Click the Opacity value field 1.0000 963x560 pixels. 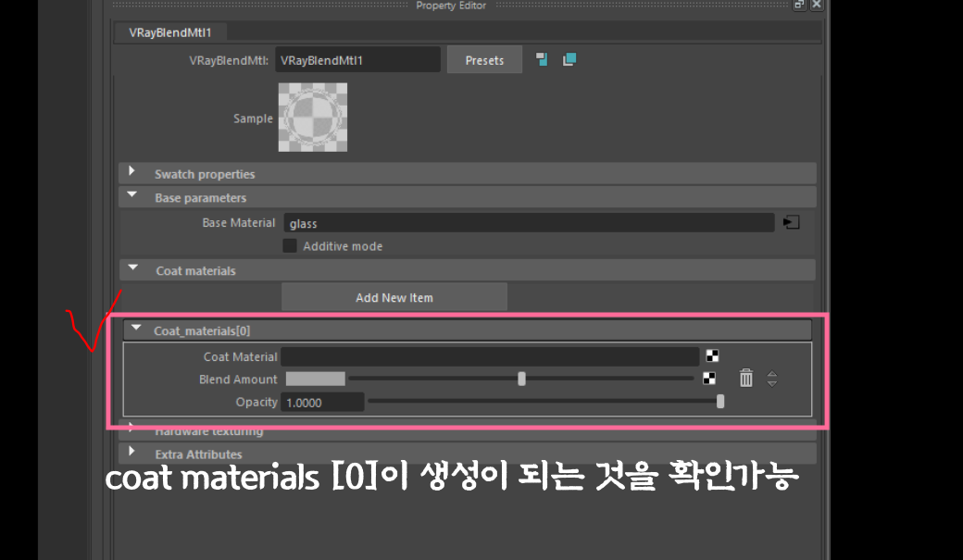(322, 403)
